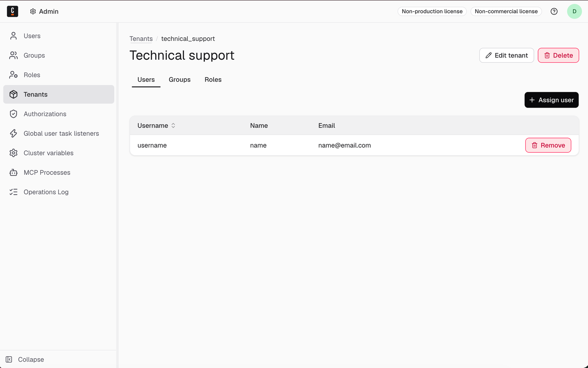This screenshot has width=588, height=368.
Task: Click the Non-commercial license badge
Action: tap(506, 11)
